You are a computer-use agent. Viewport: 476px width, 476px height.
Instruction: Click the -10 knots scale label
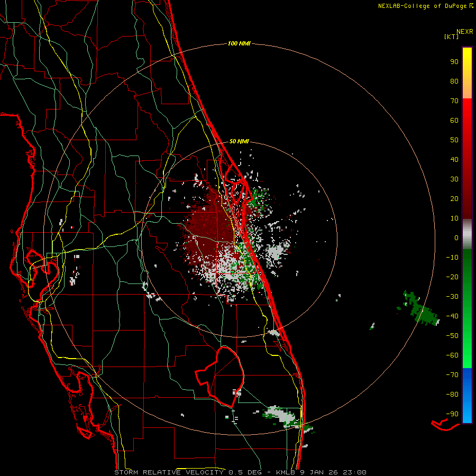(x=452, y=258)
